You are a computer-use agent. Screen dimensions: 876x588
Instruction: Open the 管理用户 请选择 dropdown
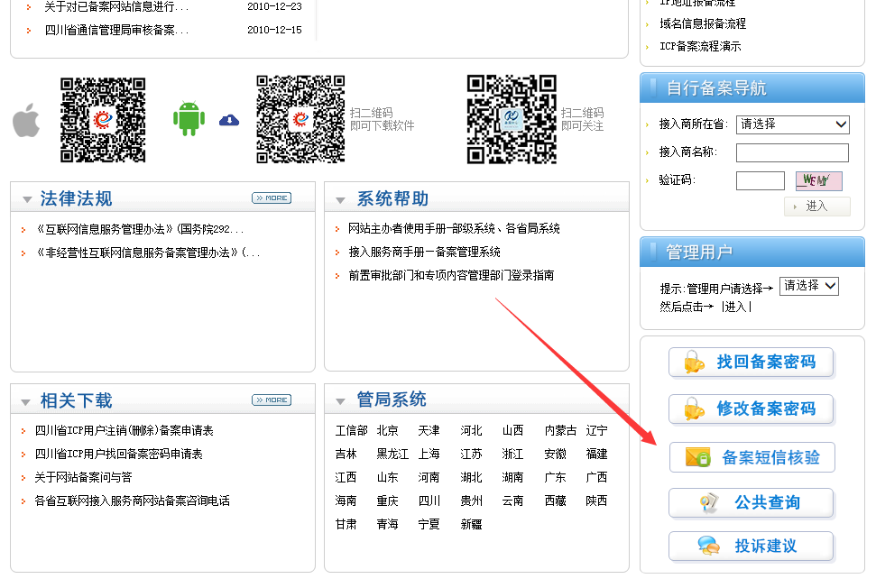pyautogui.click(x=809, y=286)
